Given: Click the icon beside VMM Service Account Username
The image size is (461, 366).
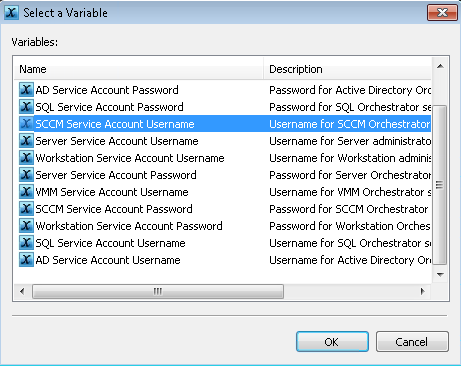Looking at the screenshot, I should tap(26, 192).
